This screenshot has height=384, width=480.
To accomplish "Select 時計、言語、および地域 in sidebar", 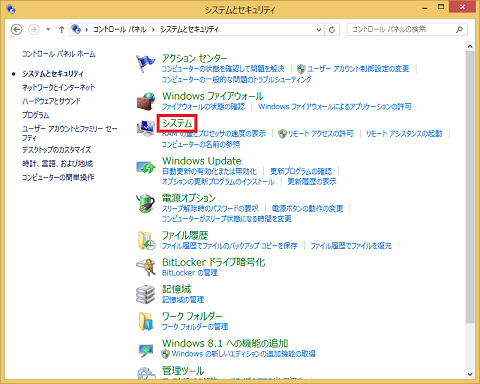I will pyautogui.click(x=57, y=163).
